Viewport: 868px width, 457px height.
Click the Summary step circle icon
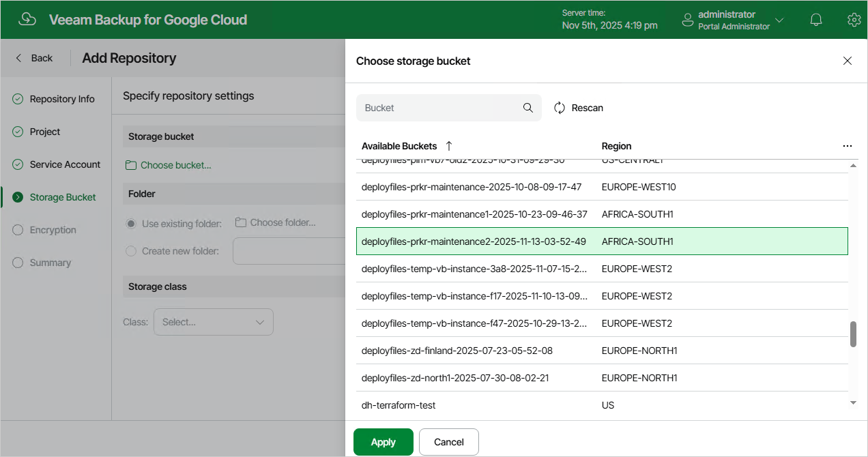18,263
